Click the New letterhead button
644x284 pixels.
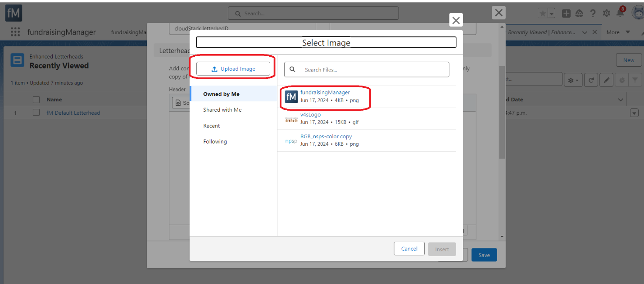[629, 60]
